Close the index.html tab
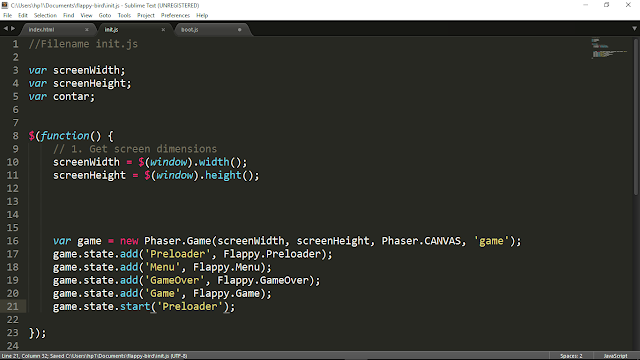The height and width of the screenshot is (360, 640). coord(87,30)
